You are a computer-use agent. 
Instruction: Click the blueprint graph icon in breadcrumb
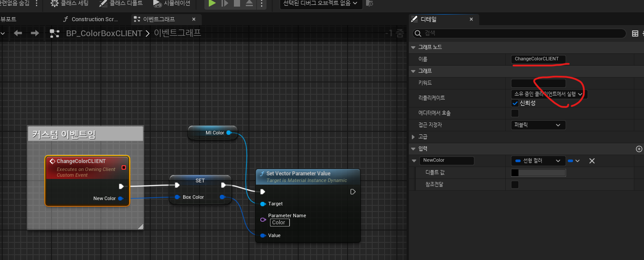55,33
